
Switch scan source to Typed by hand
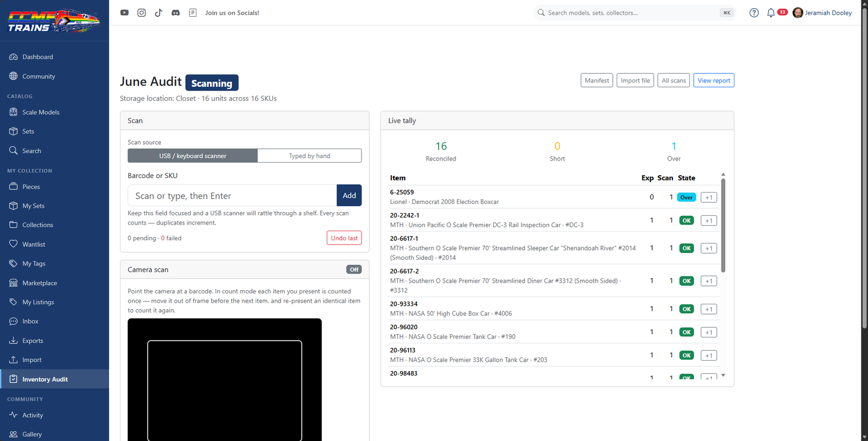pyautogui.click(x=309, y=156)
